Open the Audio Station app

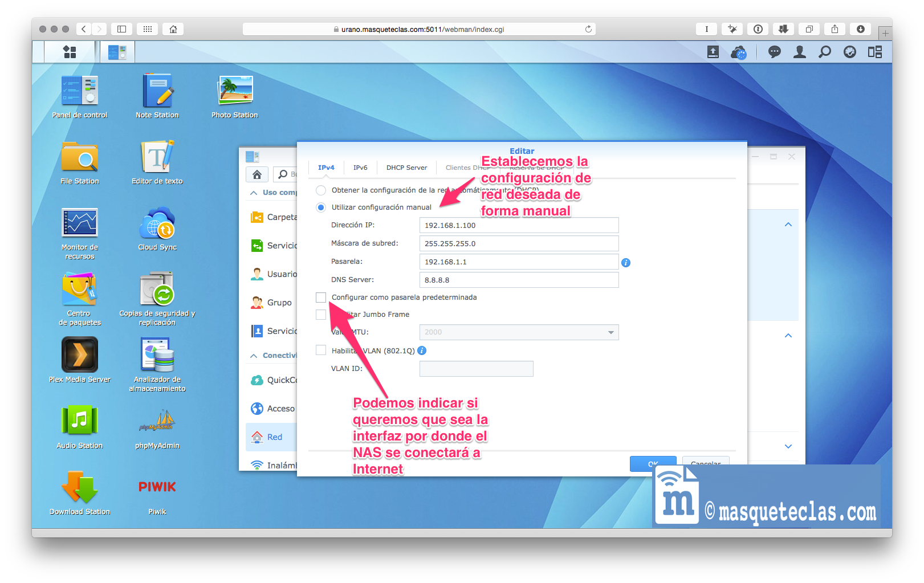[x=80, y=422]
